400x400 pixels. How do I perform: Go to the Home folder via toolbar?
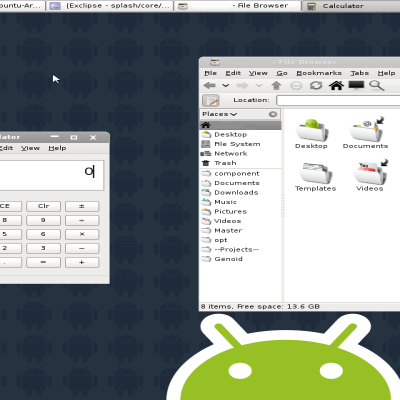pyautogui.click(x=336, y=85)
